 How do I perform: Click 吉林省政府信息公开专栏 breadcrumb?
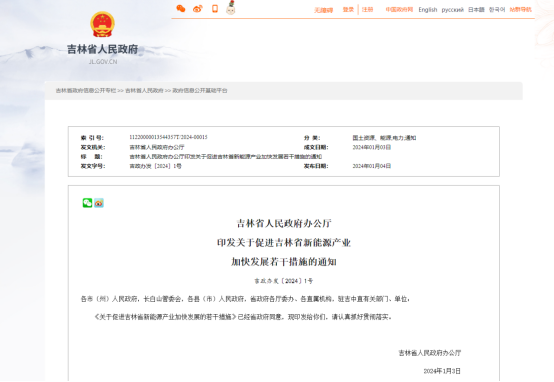(86, 90)
